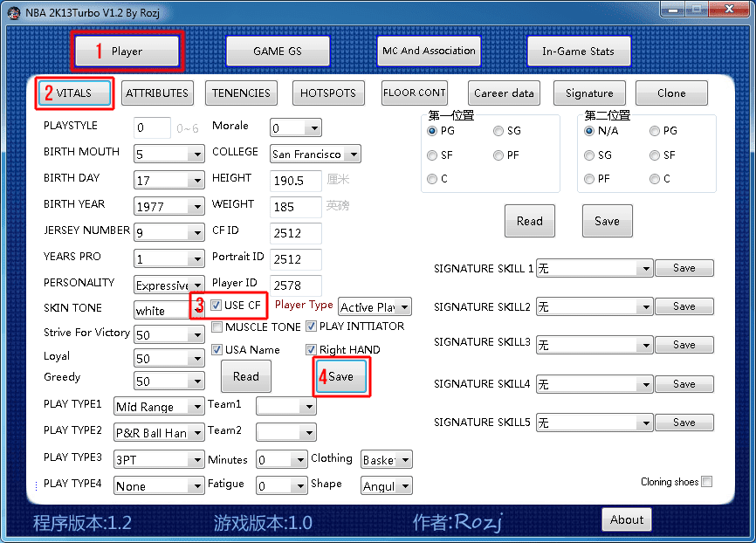Click Save under position panels
756x543 pixels.
click(x=608, y=221)
